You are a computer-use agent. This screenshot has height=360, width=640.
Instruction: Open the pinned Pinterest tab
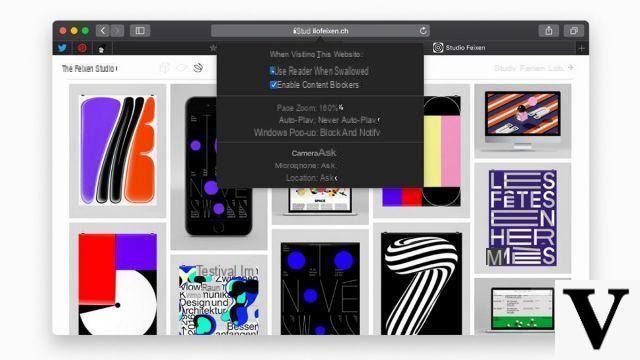(82, 48)
